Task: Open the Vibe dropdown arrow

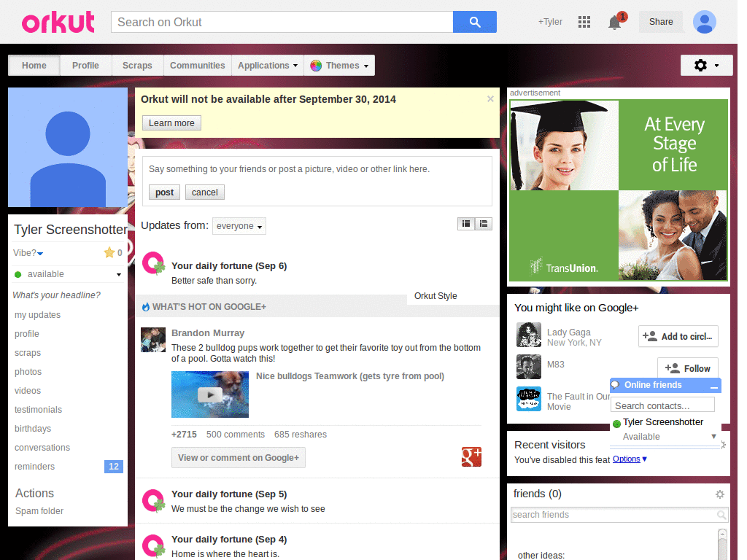Action: click(40, 253)
